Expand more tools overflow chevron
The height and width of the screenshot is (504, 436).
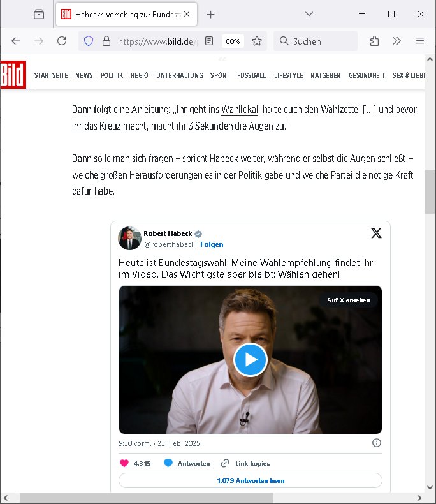397,41
